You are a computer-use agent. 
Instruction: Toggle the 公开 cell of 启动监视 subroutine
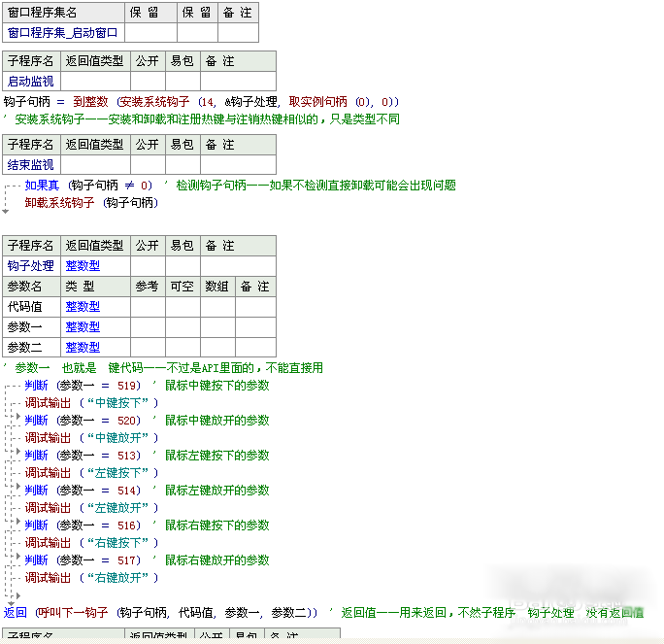[x=148, y=82]
